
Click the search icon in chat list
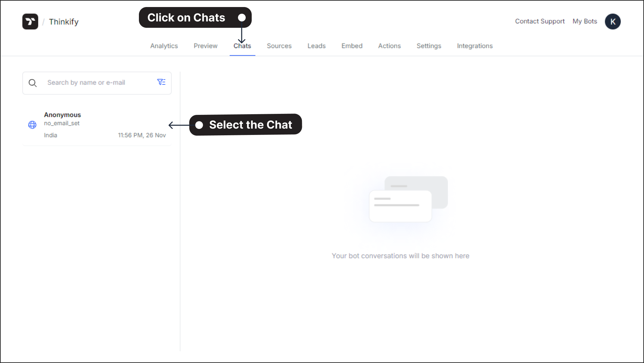coord(33,83)
